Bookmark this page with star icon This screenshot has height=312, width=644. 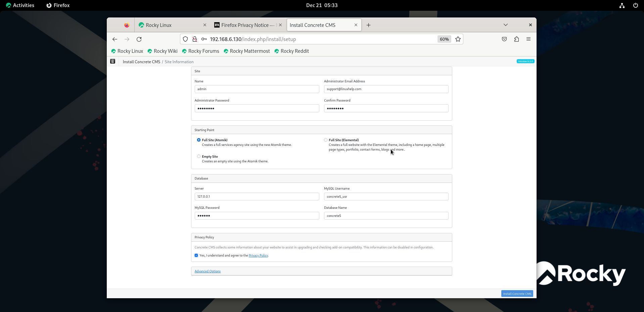click(x=458, y=39)
